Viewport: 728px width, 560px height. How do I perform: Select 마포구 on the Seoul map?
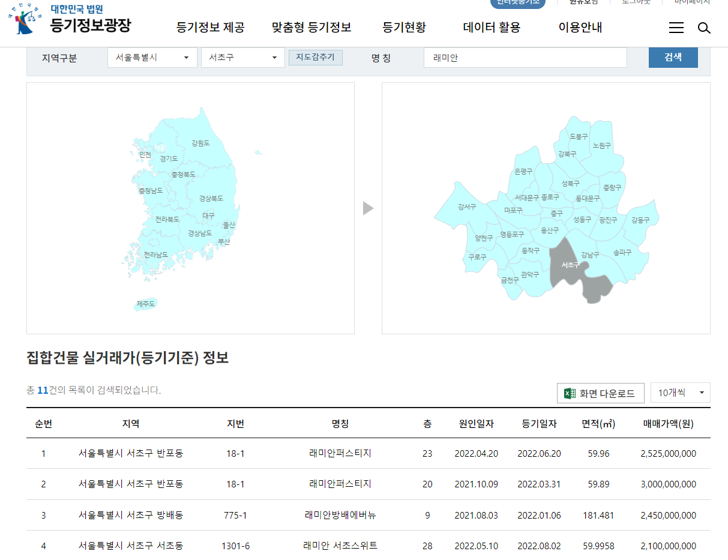coord(513,211)
